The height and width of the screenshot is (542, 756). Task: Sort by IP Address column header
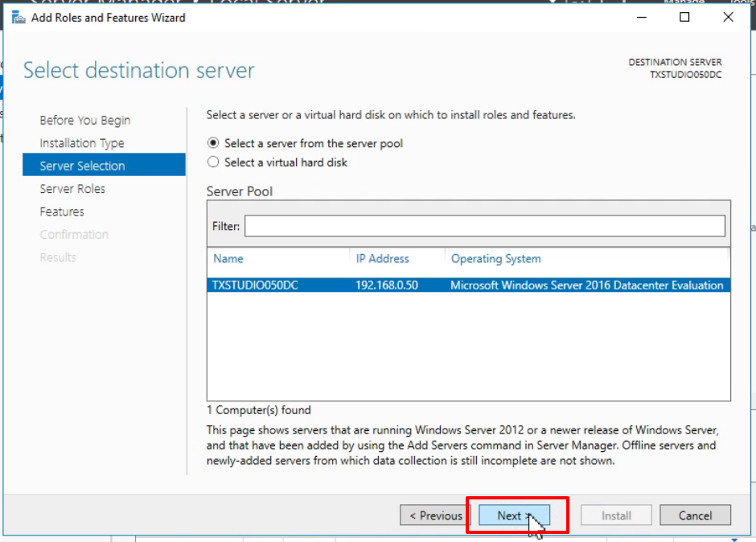pyautogui.click(x=382, y=258)
